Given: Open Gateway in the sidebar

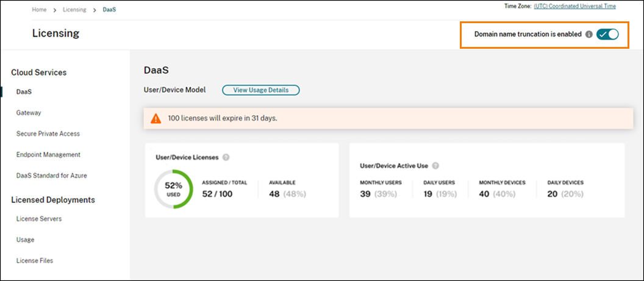Looking at the screenshot, I should (x=29, y=113).
